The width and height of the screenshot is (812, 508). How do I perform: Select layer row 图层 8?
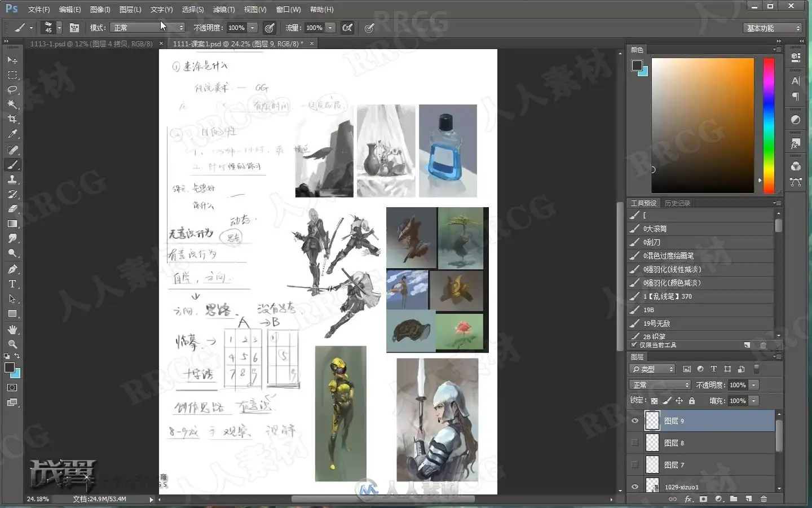pos(701,443)
